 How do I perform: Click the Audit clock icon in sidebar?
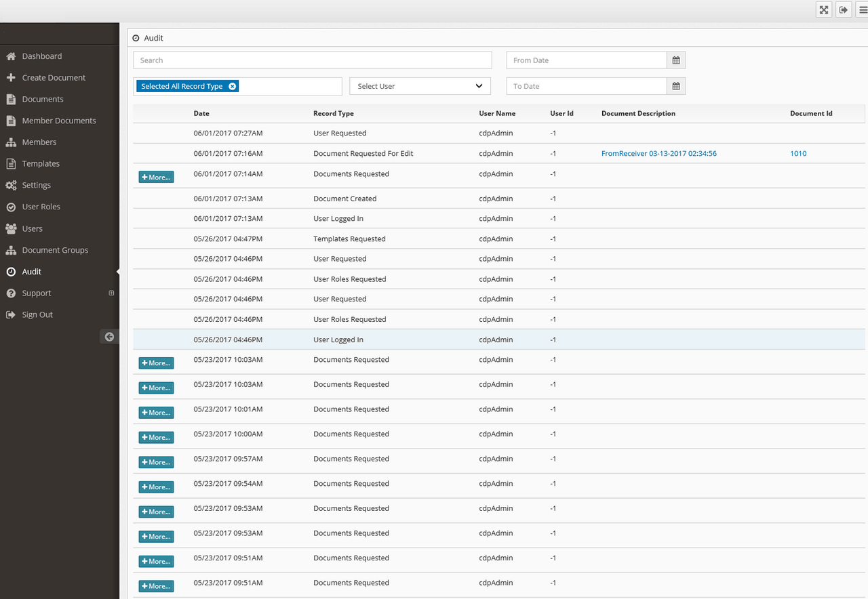(x=11, y=272)
